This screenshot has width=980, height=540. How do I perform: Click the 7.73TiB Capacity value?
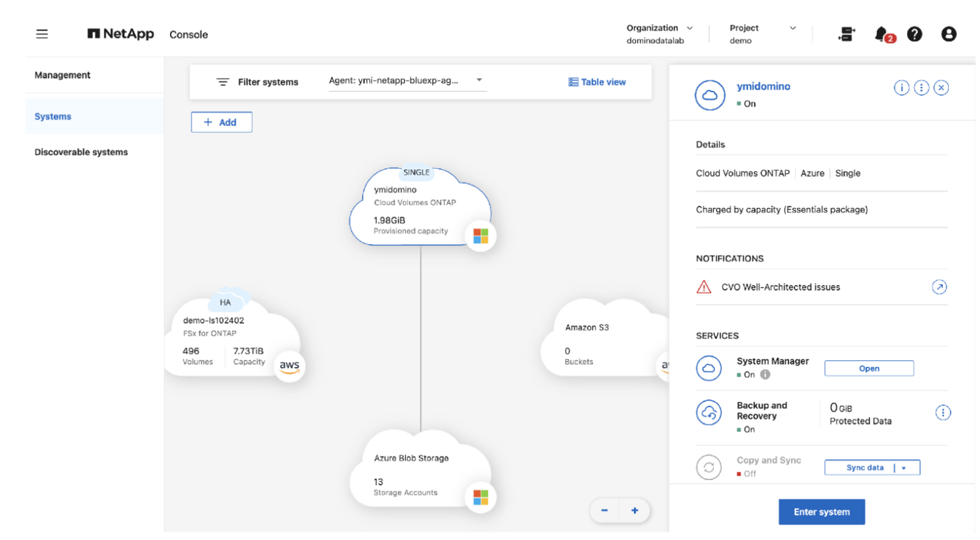pyautogui.click(x=248, y=351)
